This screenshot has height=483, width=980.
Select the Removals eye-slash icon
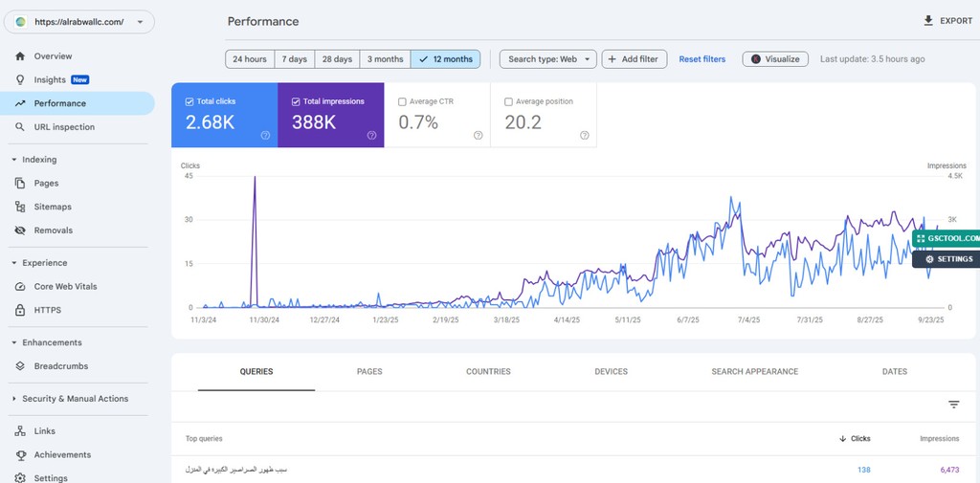(x=21, y=231)
